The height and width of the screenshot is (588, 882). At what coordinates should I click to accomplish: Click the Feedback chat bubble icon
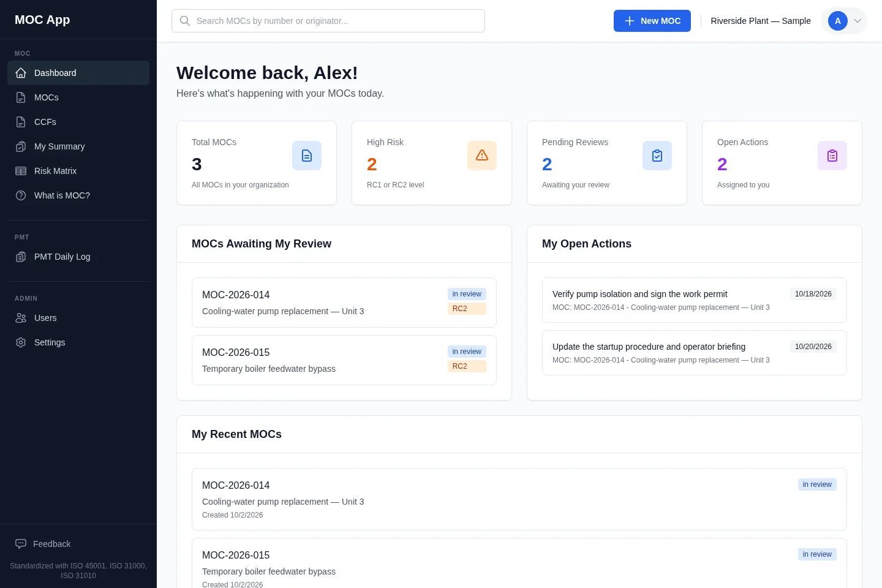(x=21, y=544)
